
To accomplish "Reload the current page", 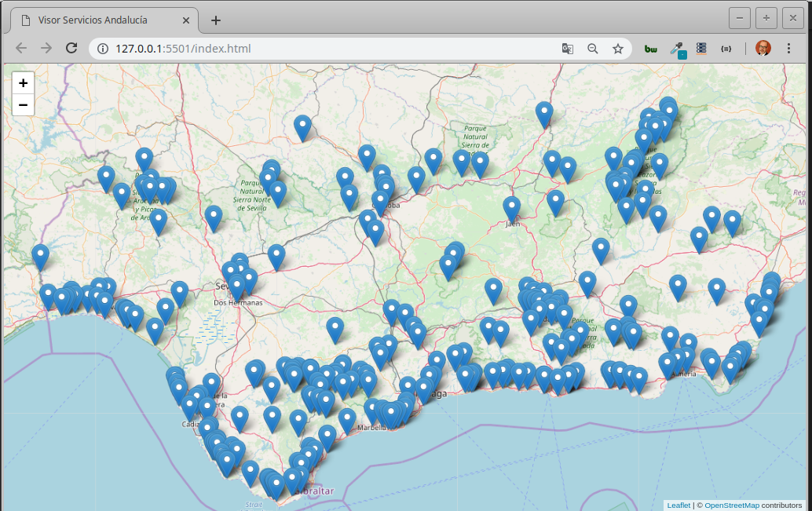I will pos(71,48).
